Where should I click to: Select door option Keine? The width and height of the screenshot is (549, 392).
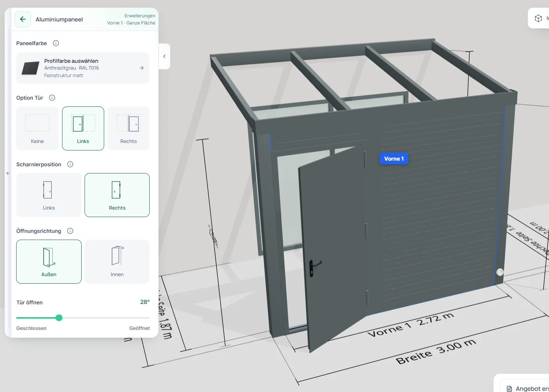37,128
